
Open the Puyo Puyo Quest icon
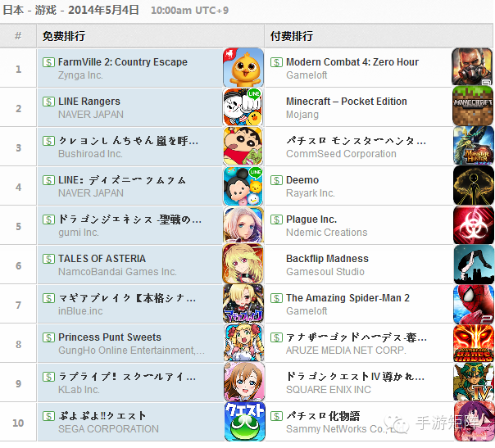click(245, 422)
